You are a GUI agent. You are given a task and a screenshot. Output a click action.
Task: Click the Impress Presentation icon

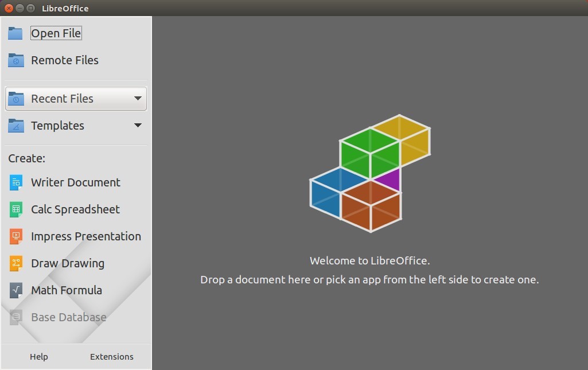point(15,236)
